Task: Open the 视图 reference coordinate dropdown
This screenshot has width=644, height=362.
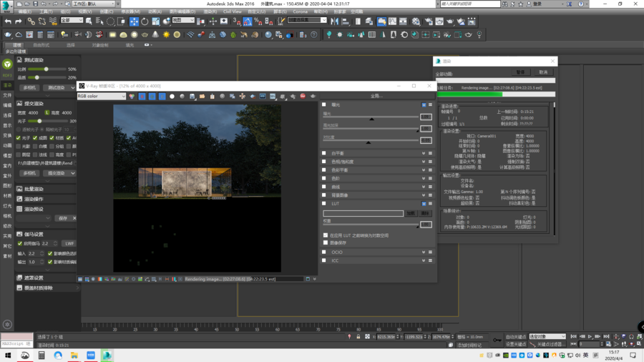Action: pyautogui.click(x=182, y=20)
